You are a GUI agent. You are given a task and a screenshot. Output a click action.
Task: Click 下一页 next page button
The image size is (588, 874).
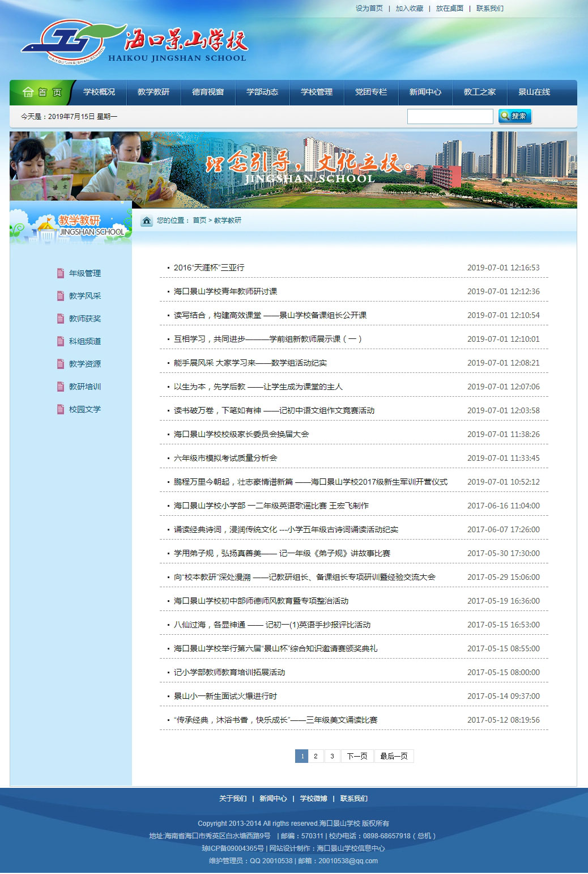(x=357, y=756)
